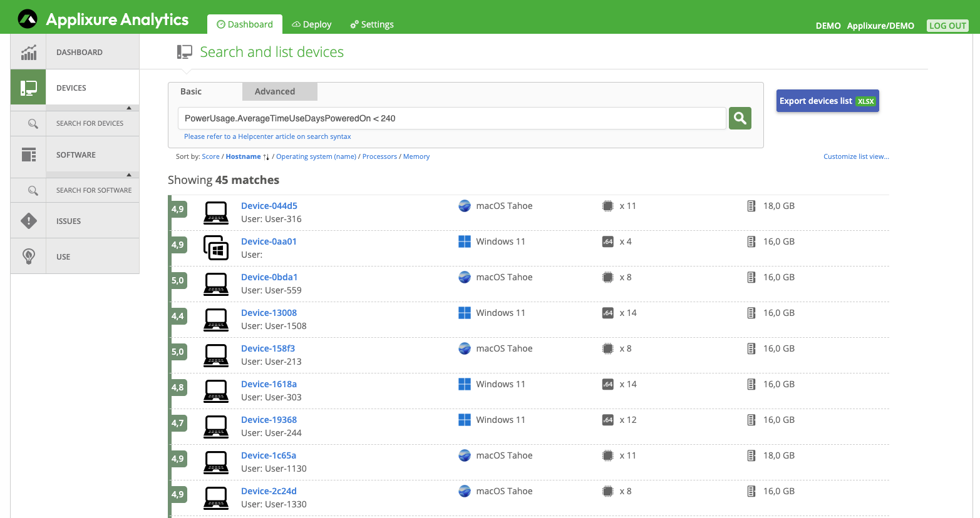Collapse the Software submenu arrow
Screen dimensions: 980x518
pos(129,175)
